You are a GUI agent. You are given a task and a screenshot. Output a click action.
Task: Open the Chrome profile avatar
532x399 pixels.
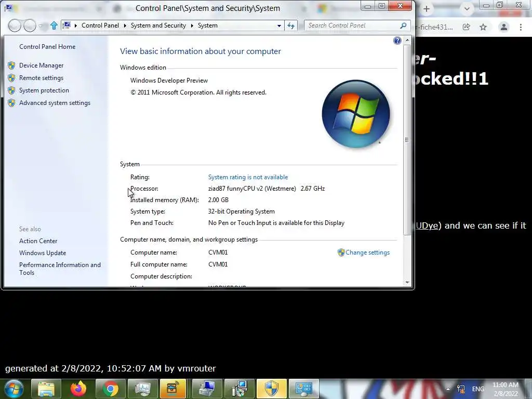tap(504, 27)
